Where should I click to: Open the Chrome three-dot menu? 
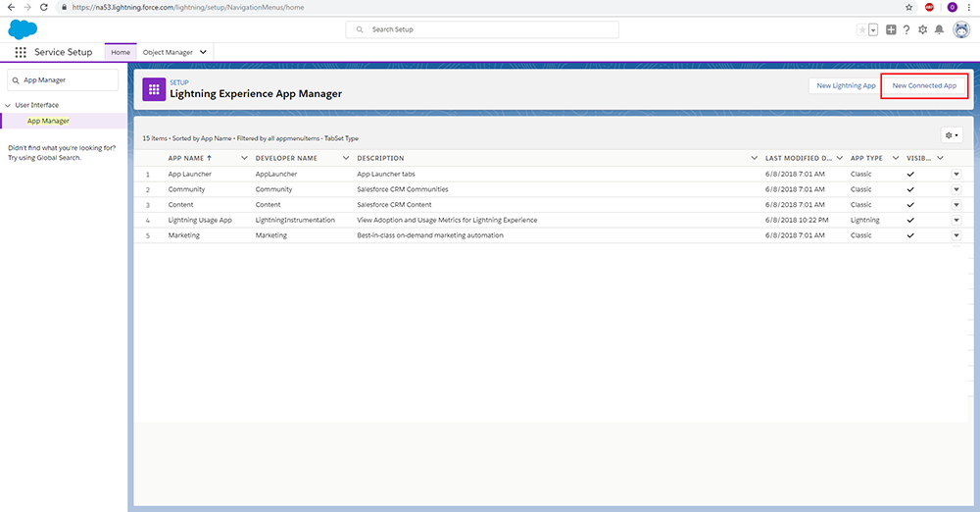[969, 8]
